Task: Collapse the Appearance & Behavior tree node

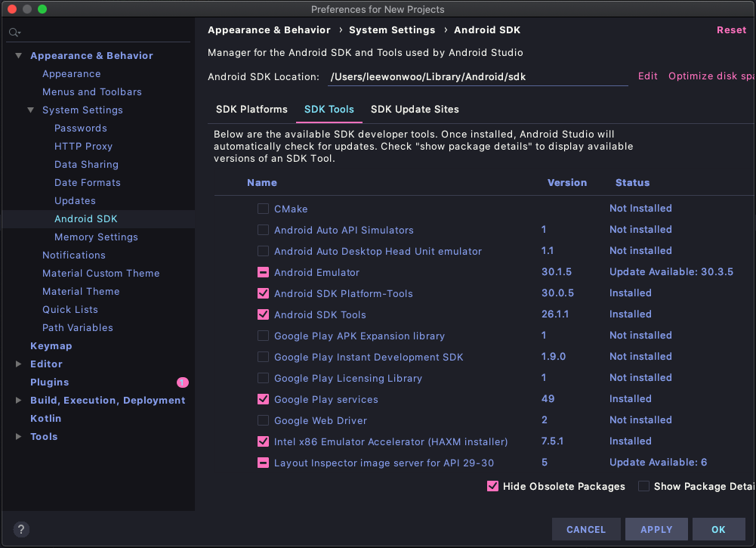Action: coord(18,55)
